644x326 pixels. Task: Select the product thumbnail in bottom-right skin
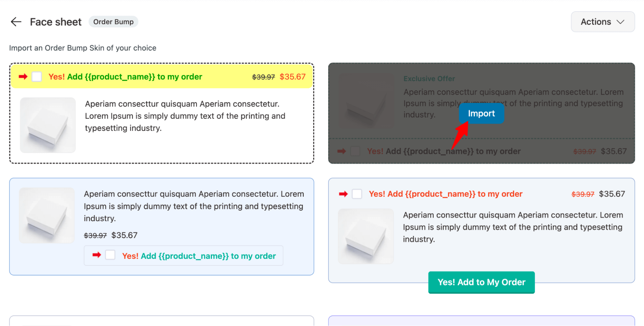[366, 237]
